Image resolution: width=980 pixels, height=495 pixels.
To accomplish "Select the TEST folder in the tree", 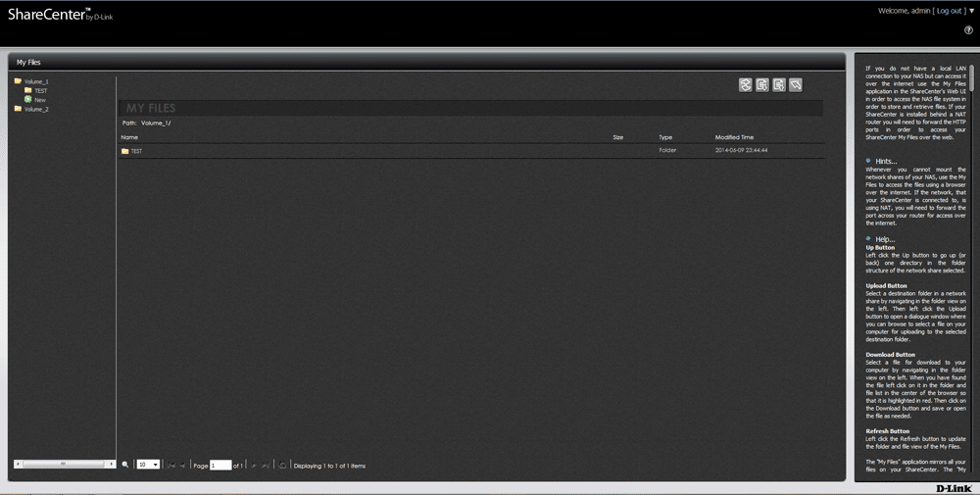I will pyautogui.click(x=40, y=90).
